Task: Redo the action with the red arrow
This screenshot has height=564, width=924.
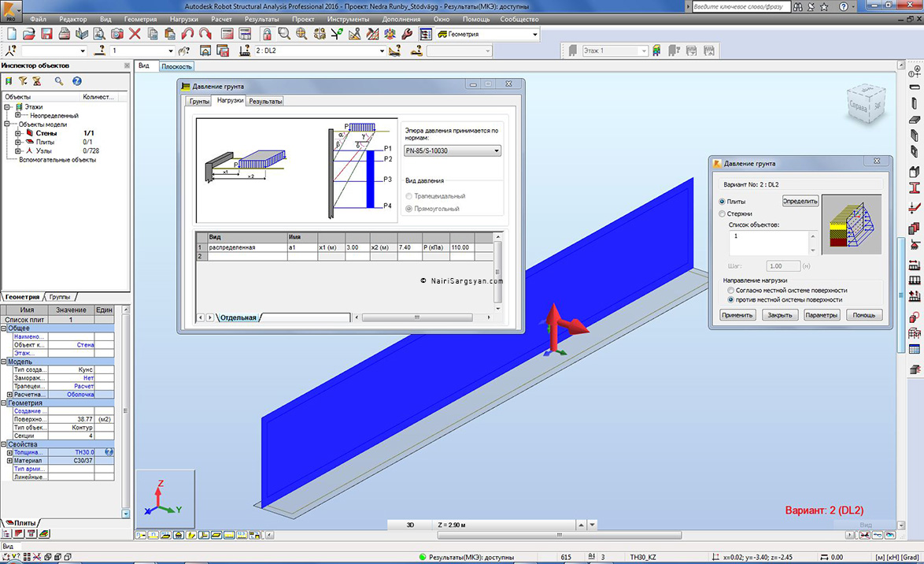Action: (205, 34)
